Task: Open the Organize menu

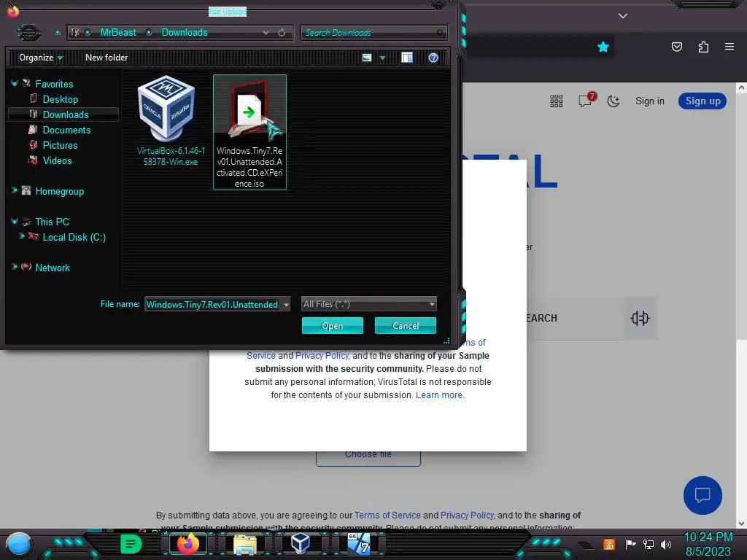Action: (x=41, y=58)
